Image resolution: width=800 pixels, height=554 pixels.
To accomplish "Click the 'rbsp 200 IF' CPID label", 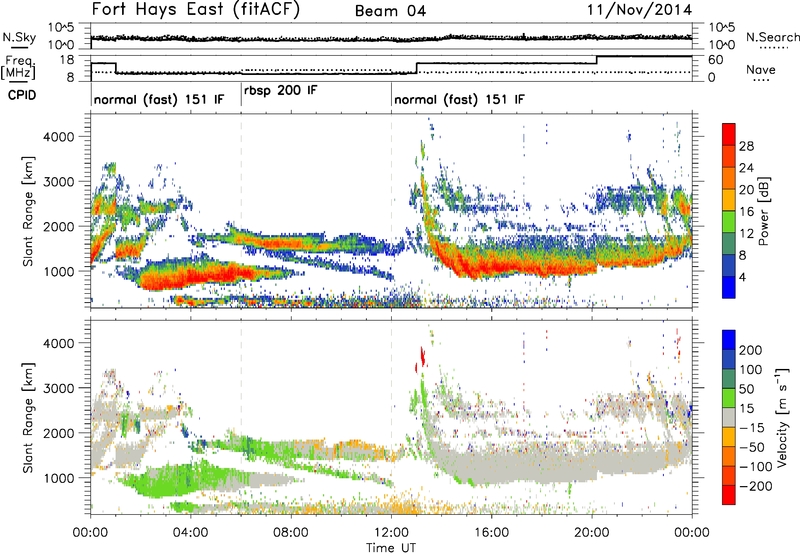I will (281, 90).
